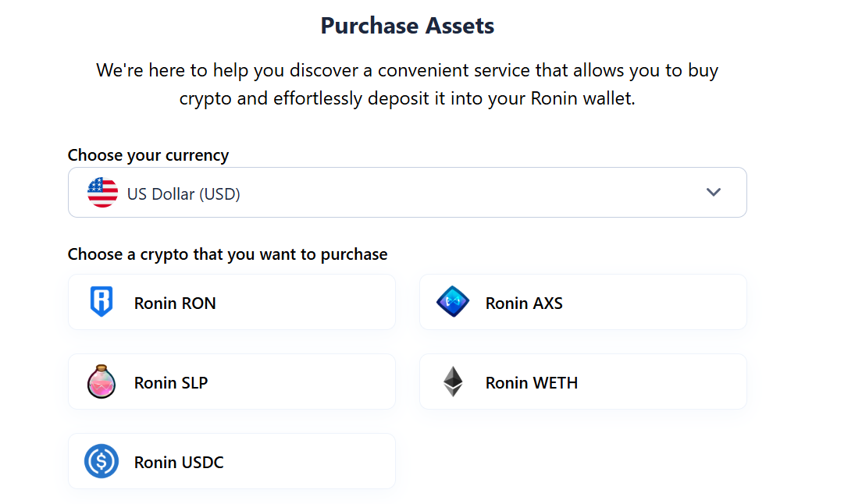Select Ronin WETH as your crypto
Image resolution: width=862 pixels, height=504 pixels.
point(582,382)
